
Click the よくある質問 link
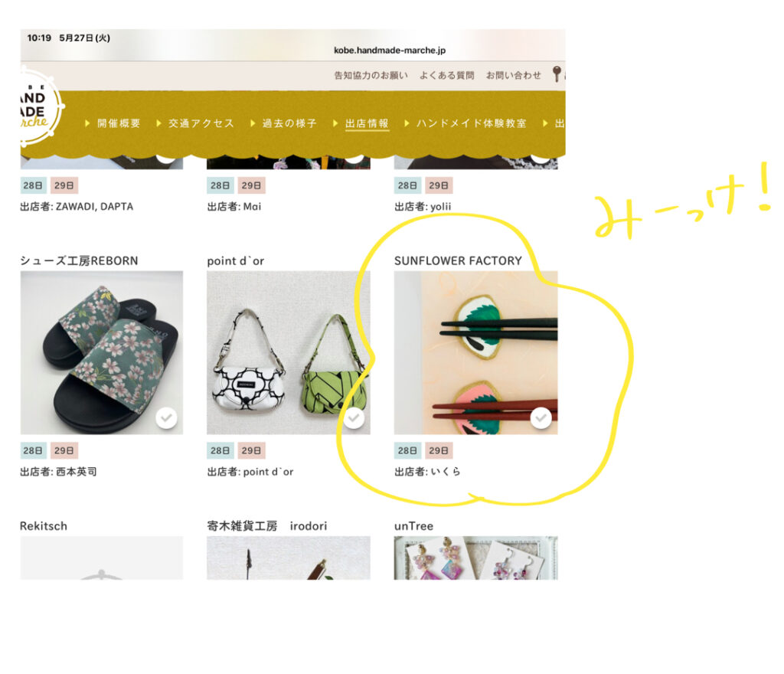click(446, 75)
